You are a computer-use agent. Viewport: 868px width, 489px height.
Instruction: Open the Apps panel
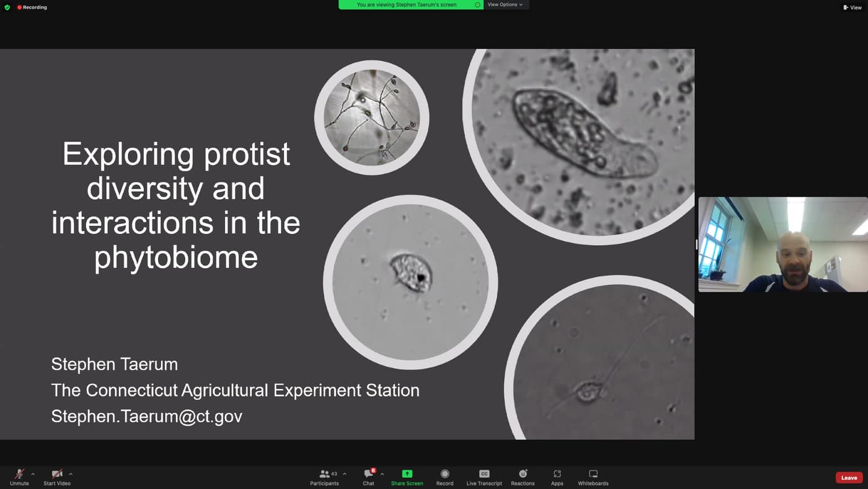557,477
